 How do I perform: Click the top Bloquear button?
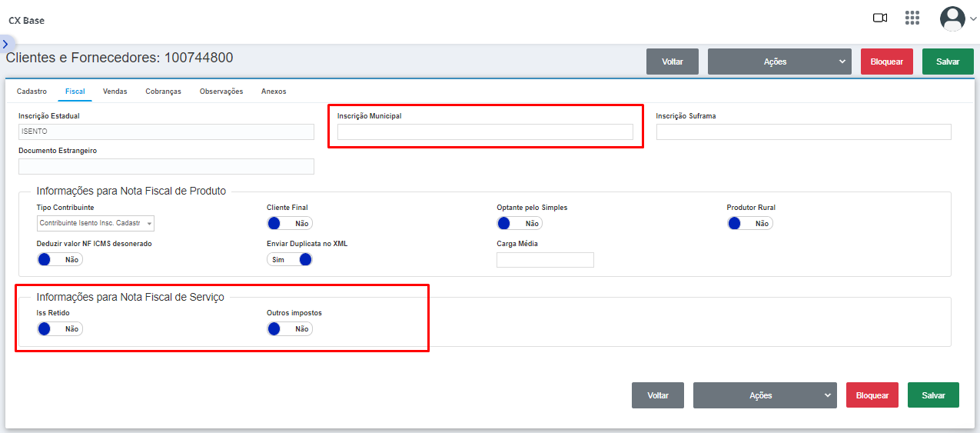point(887,62)
